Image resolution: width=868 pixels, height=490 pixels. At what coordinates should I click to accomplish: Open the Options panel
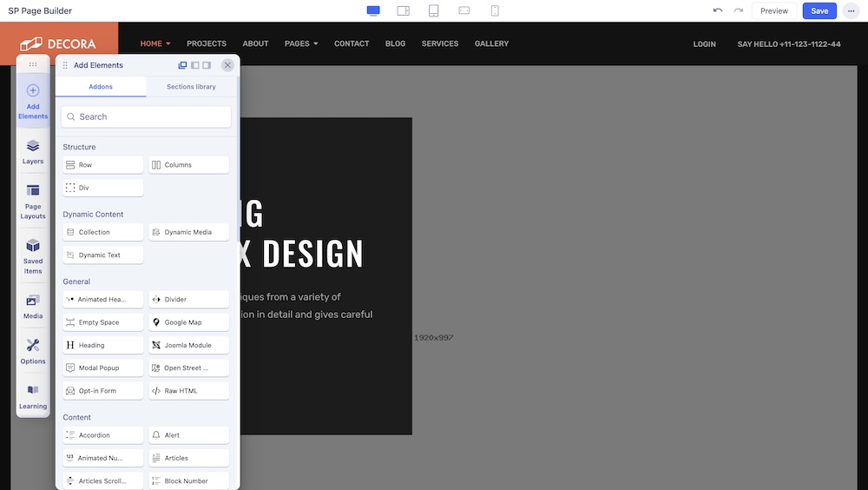coord(33,351)
